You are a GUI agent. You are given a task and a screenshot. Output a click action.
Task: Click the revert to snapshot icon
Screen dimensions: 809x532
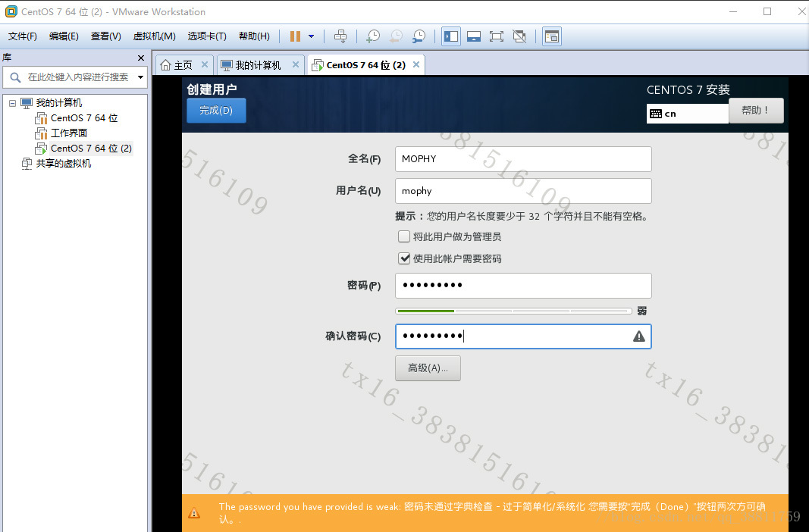click(x=396, y=36)
